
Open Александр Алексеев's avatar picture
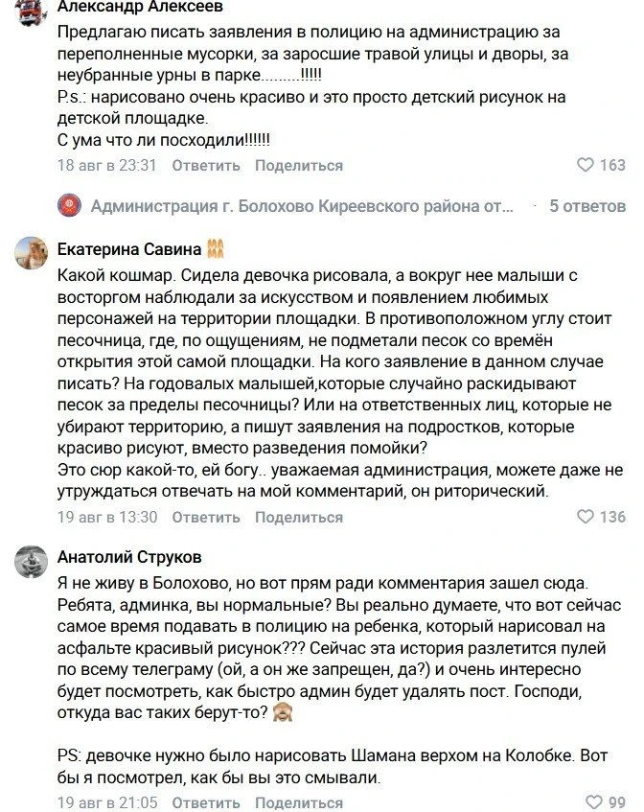pos(31,11)
